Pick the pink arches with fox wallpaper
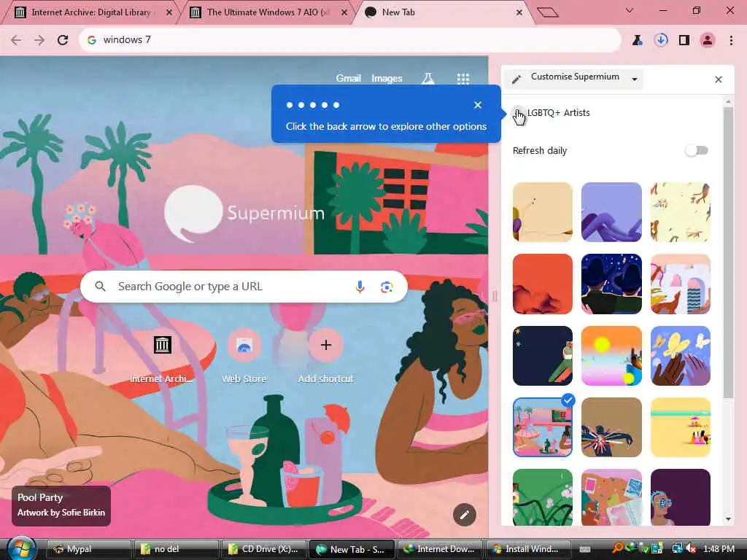The image size is (747, 560). pos(681,284)
